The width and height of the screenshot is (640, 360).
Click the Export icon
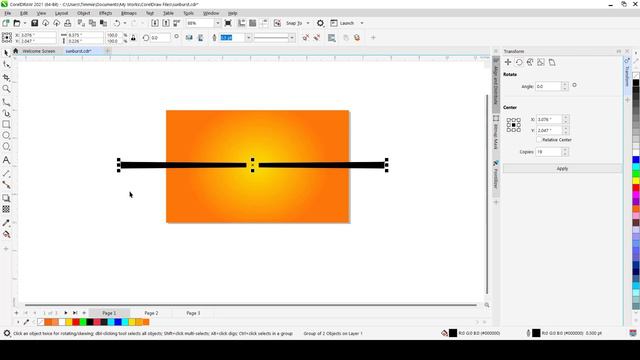tap(166, 23)
